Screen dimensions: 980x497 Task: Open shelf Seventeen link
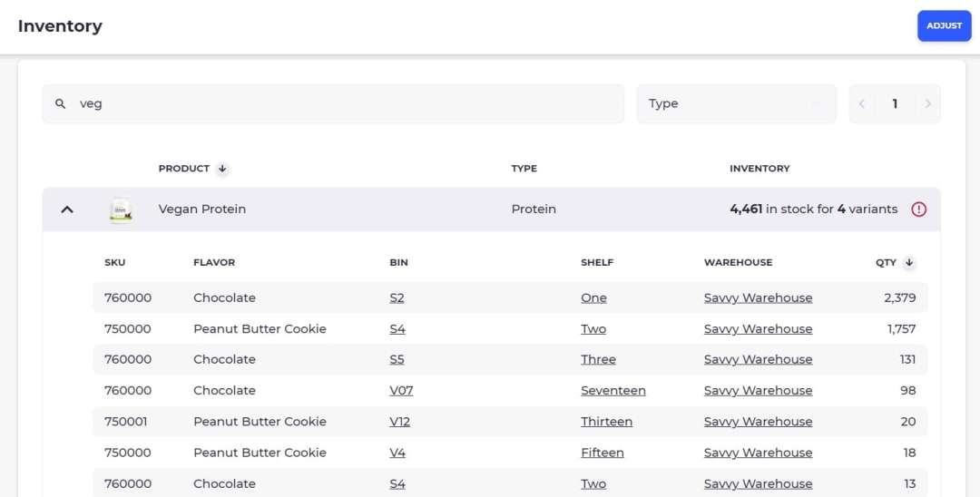coord(613,391)
